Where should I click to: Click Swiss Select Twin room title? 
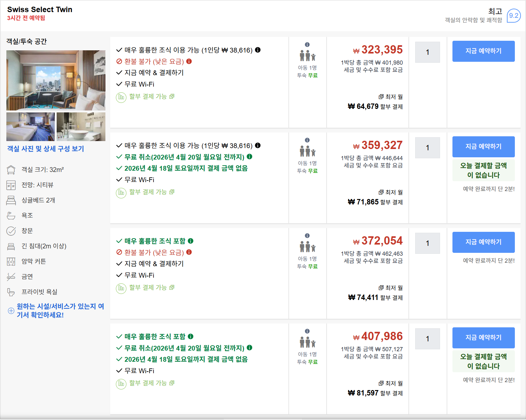tap(40, 10)
